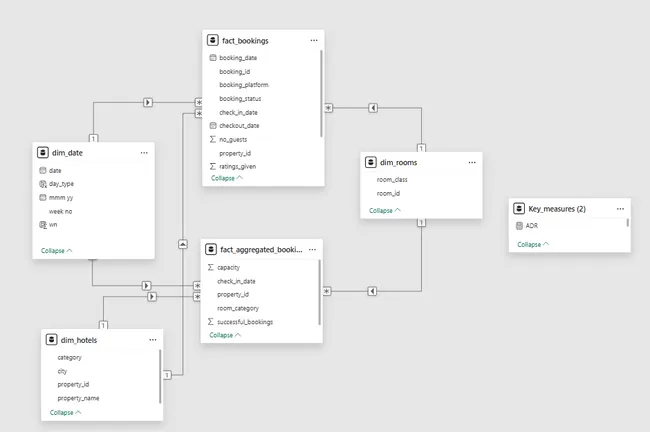This screenshot has height=432, width=650.
Task: Select the dim_hotels table title
Action: tap(79, 340)
